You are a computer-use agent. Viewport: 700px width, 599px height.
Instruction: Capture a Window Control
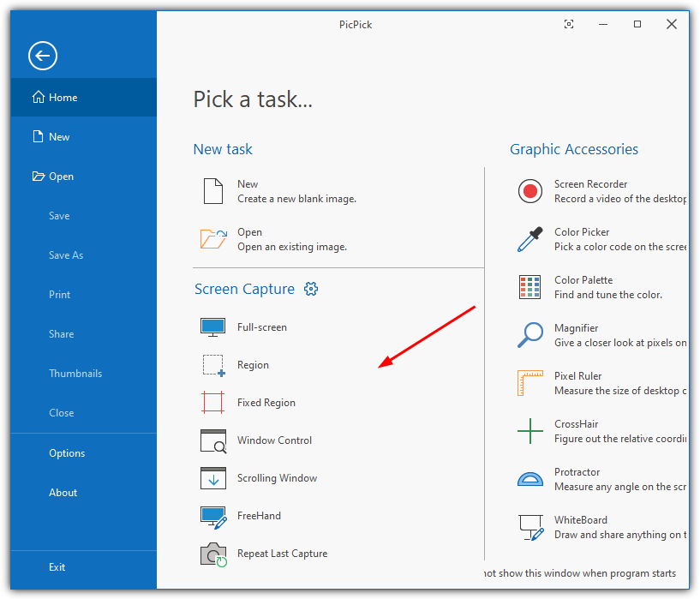[x=256, y=440]
